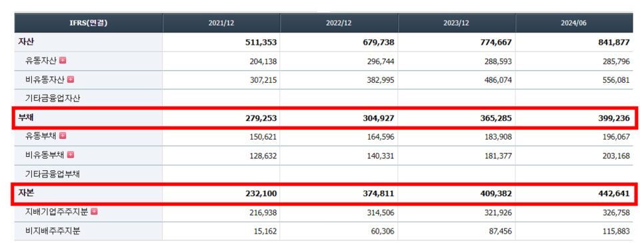Expand the 비유동자산 row plus icon
This screenshot has height=243, width=644.
[71, 79]
